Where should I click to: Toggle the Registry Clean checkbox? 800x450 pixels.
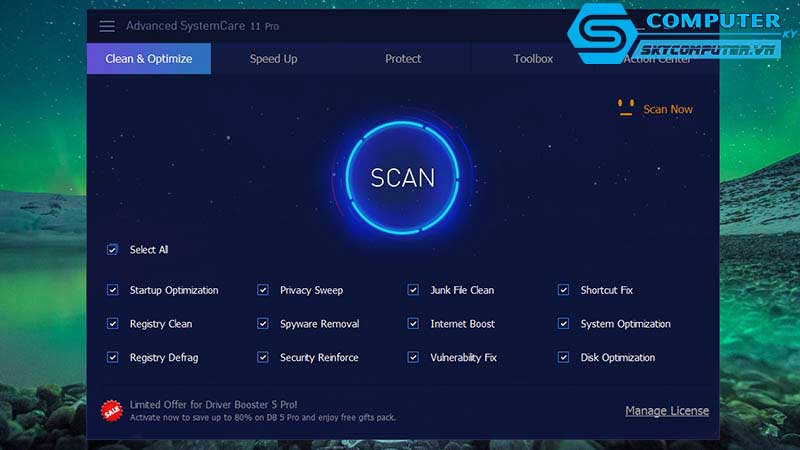pyautogui.click(x=113, y=324)
